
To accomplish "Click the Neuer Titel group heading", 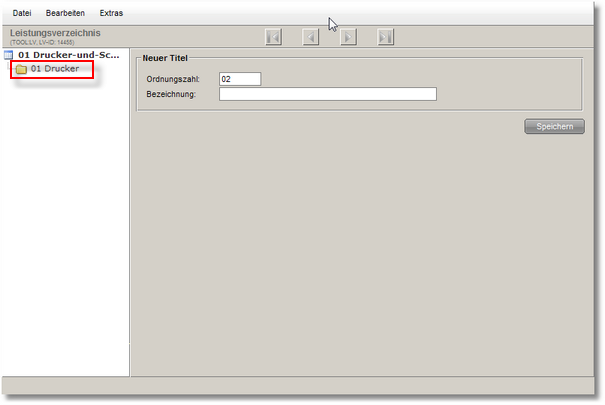I will (165, 59).
